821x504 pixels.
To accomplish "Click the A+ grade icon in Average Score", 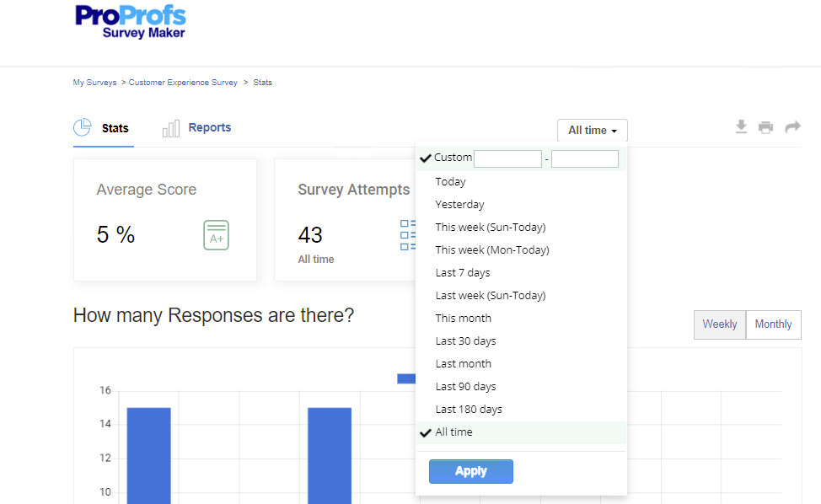I will click(217, 235).
